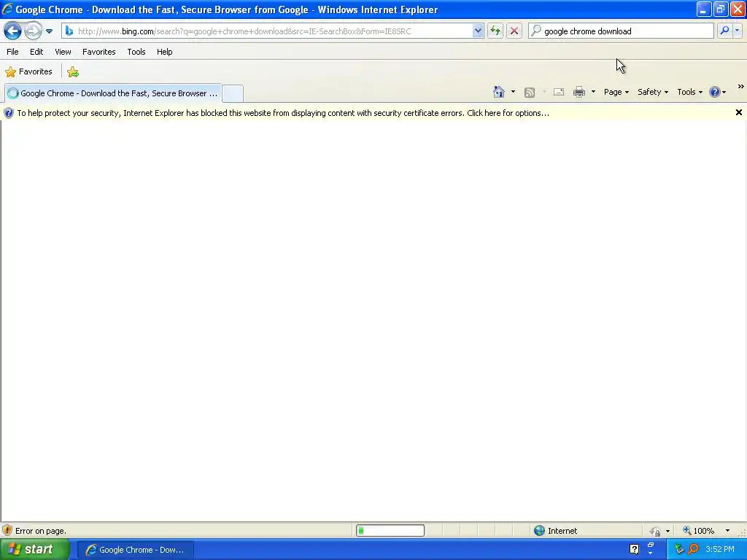Expand the Print options dropdown arrow

point(593,92)
